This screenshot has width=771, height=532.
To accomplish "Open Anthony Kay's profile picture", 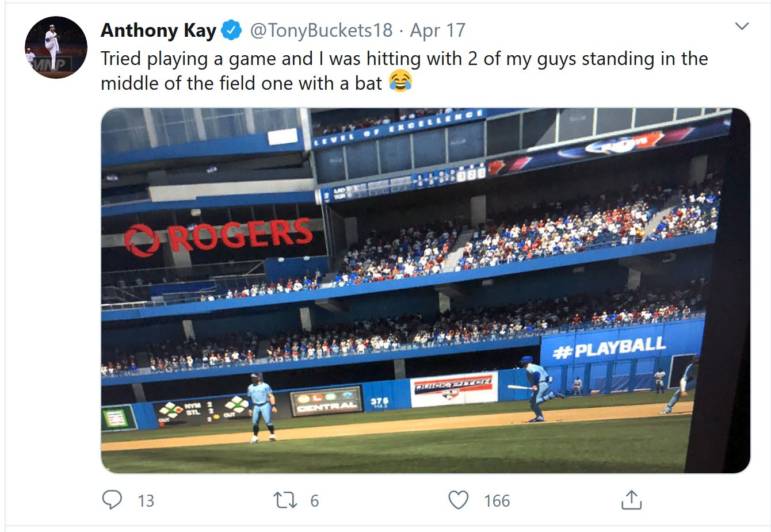I will tap(56, 47).
